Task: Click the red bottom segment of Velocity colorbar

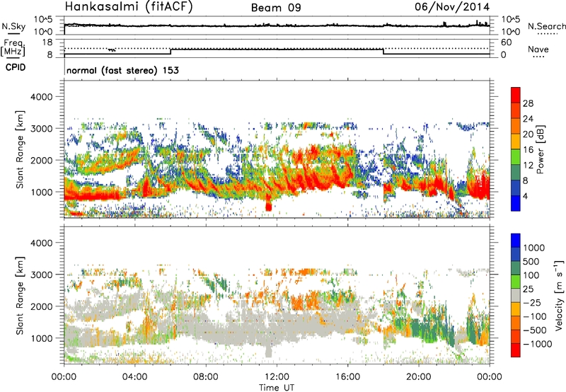Action: [516, 350]
